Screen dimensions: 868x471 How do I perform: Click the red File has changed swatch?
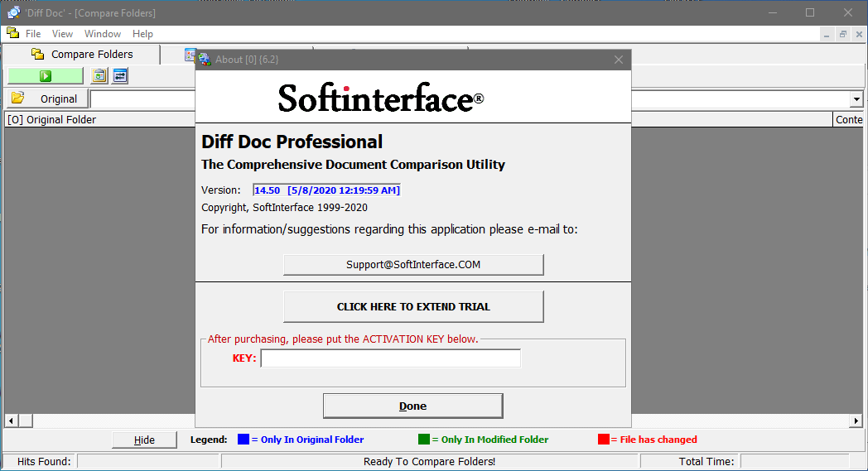tap(604, 439)
